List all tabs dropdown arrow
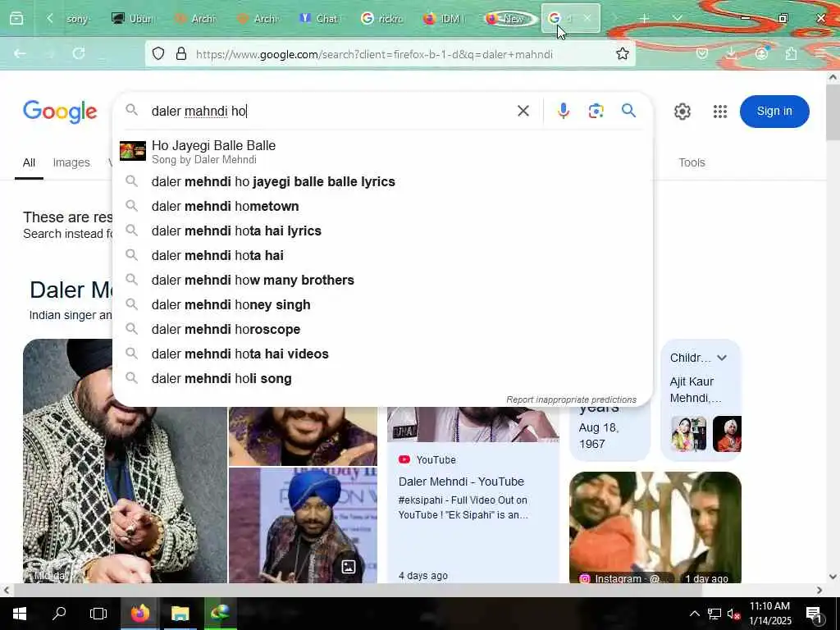The height and width of the screenshot is (630, 840). (x=677, y=18)
